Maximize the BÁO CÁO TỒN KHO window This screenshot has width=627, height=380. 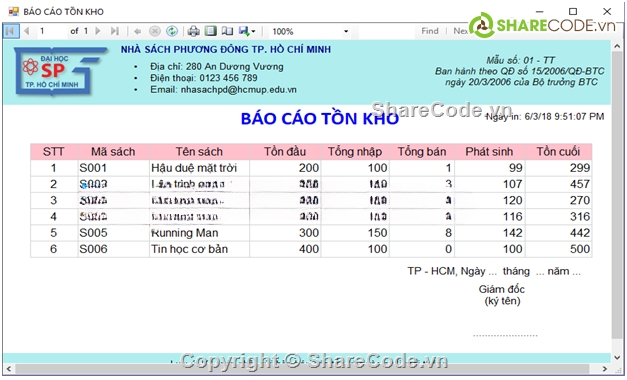tap(573, 11)
